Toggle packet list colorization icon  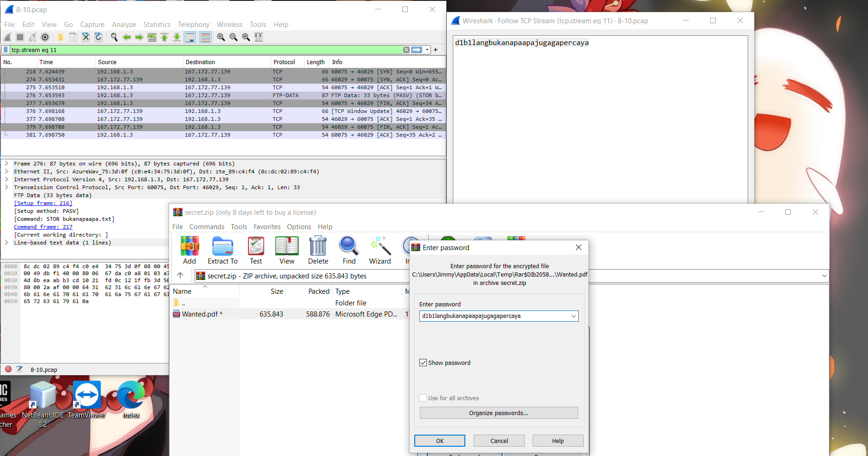coord(205,37)
